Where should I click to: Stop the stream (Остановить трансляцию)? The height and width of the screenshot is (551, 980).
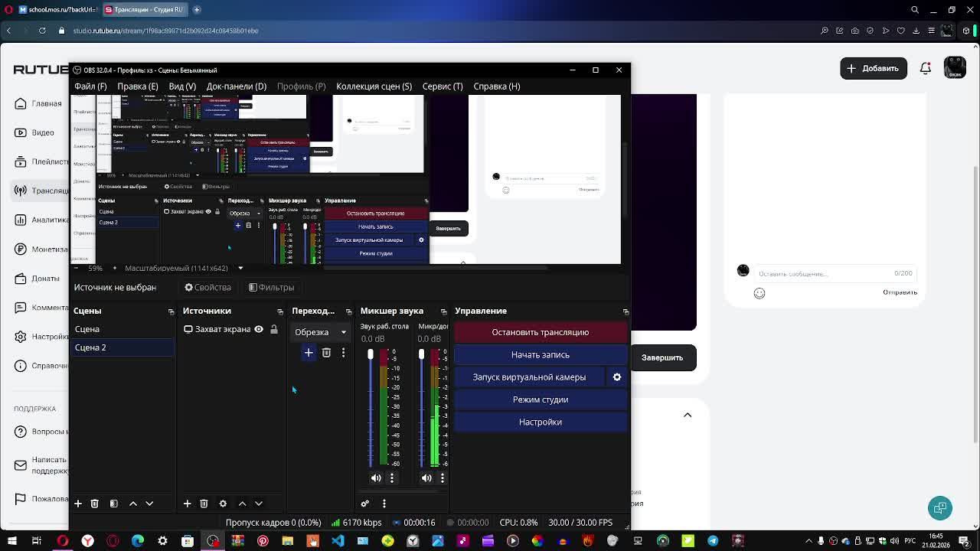[541, 332]
